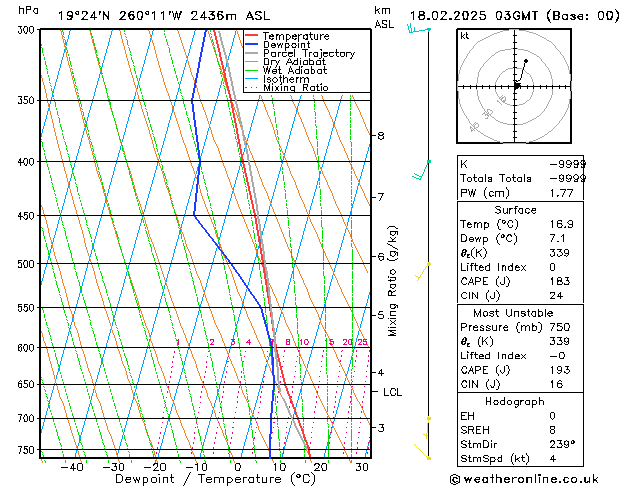Click the hodograph storm motion marker

517,85
